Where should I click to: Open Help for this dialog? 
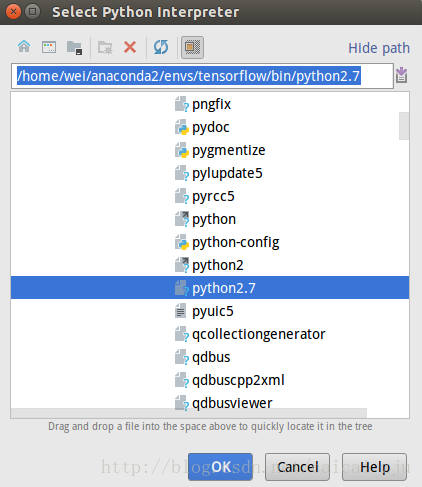[374, 467]
